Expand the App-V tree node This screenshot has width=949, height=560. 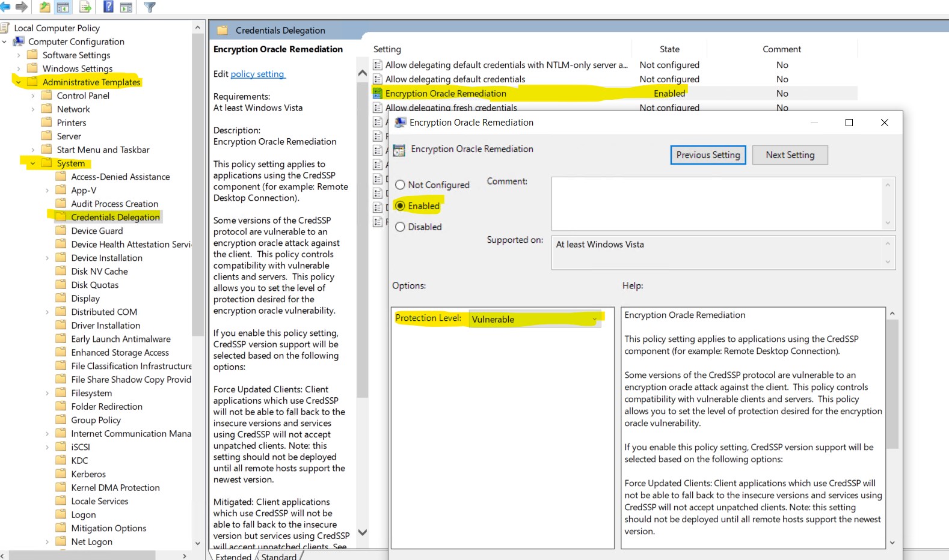47,190
